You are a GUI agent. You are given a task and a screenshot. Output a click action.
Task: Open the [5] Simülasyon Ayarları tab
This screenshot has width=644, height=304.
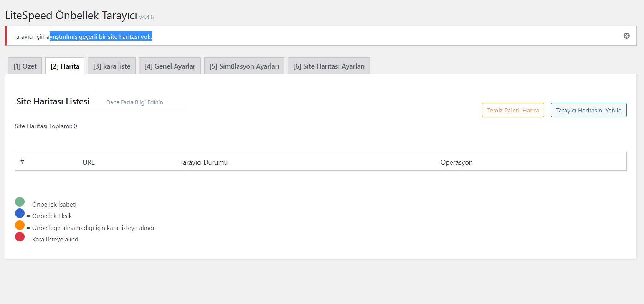[x=244, y=66]
